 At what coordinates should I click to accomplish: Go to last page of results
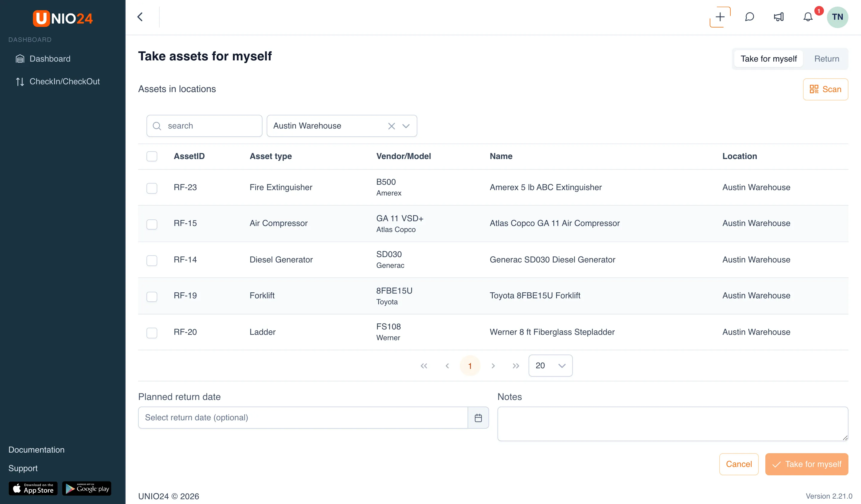click(x=516, y=366)
